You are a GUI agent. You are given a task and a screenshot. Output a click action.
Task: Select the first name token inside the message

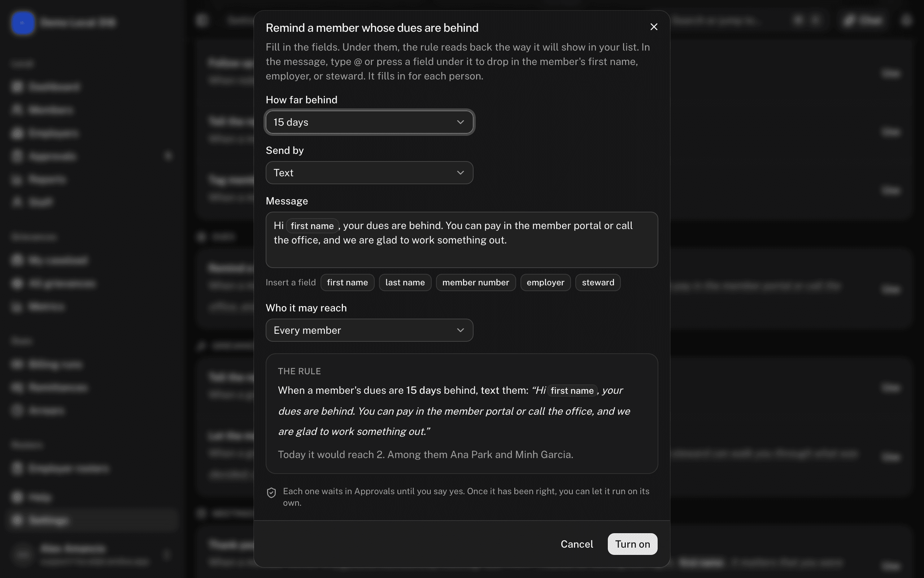click(x=312, y=226)
